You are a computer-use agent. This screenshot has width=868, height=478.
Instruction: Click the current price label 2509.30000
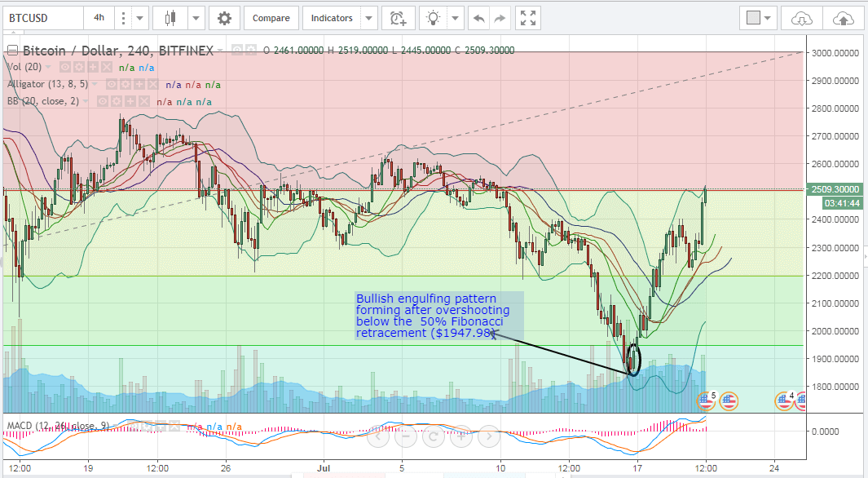pyautogui.click(x=835, y=189)
